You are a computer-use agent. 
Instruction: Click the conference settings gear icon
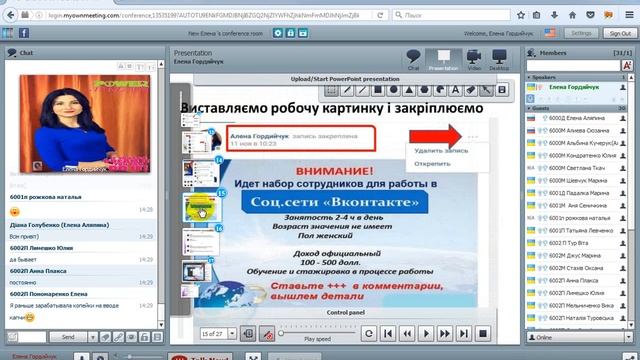tap(278, 33)
